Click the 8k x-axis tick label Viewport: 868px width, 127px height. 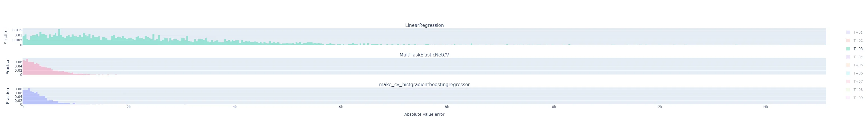click(x=447, y=107)
